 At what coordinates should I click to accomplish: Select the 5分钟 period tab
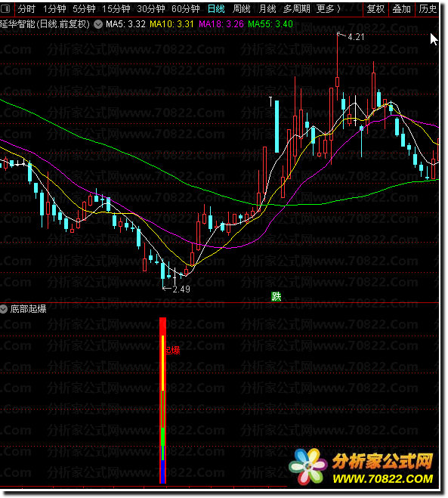(84, 9)
